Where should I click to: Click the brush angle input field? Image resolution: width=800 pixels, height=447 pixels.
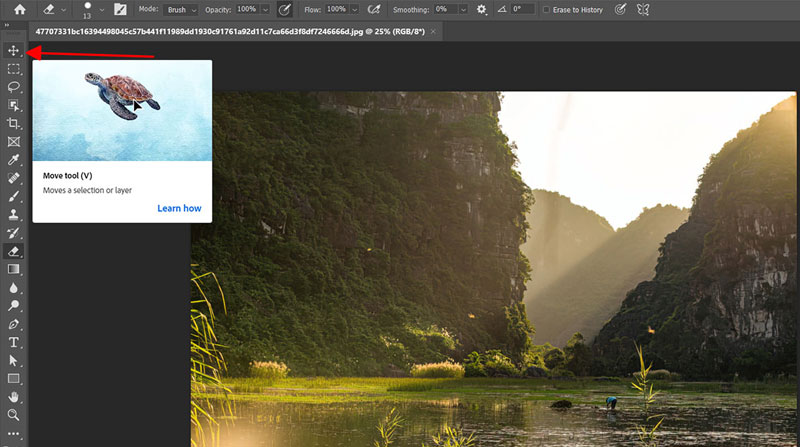(524, 9)
